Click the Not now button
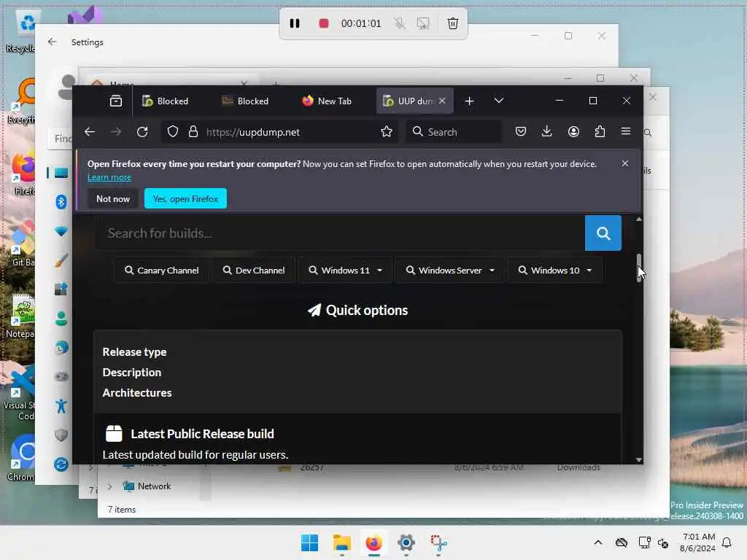 113,198
